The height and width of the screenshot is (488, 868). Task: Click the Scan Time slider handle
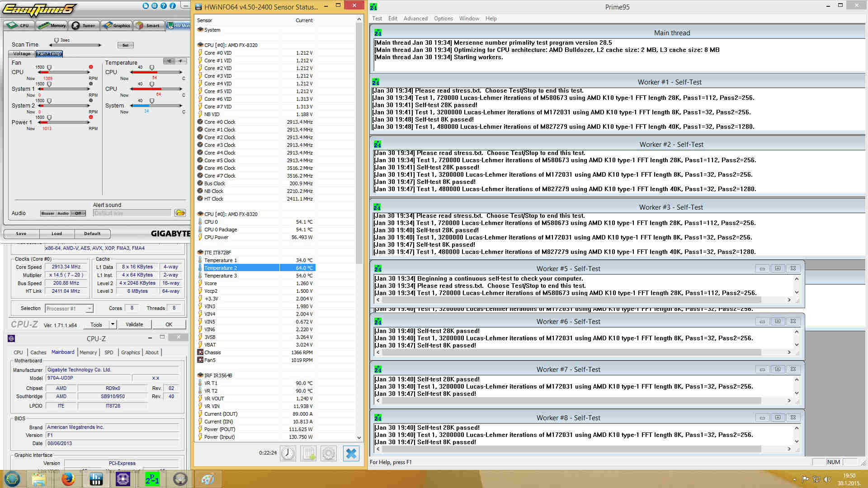(x=57, y=41)
